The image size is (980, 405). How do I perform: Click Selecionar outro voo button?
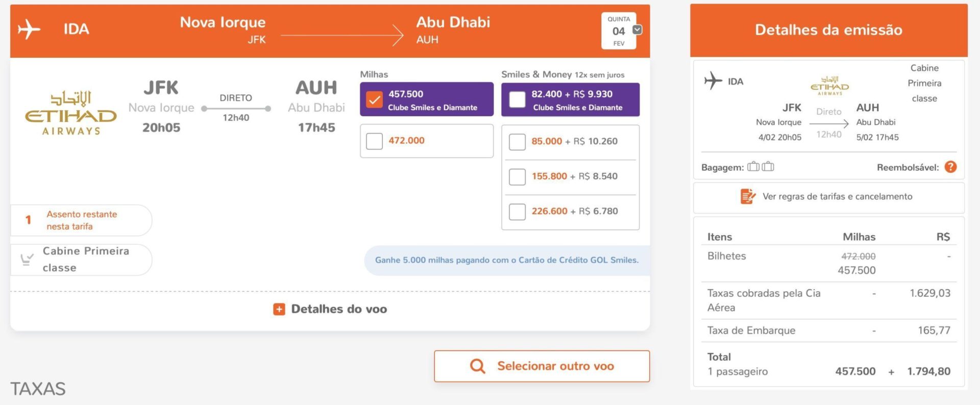tap(542, 366)
